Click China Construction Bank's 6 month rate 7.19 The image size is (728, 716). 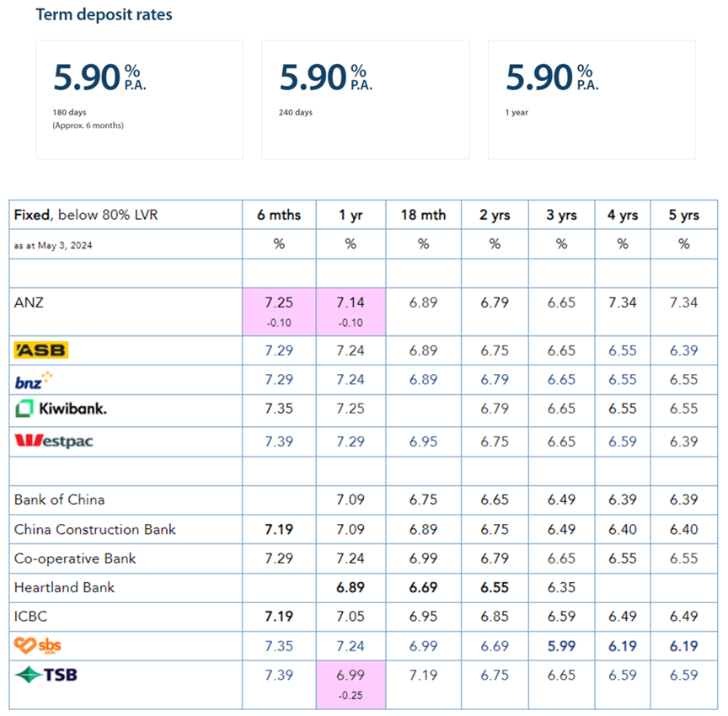tap(279, 530)
